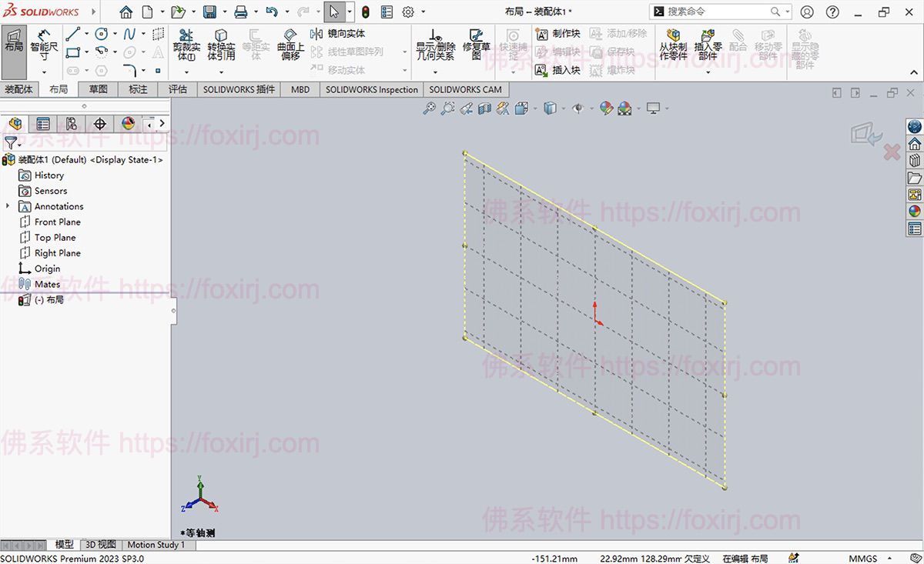Click the Mirror Entities (镜向实体) tool

333,33
